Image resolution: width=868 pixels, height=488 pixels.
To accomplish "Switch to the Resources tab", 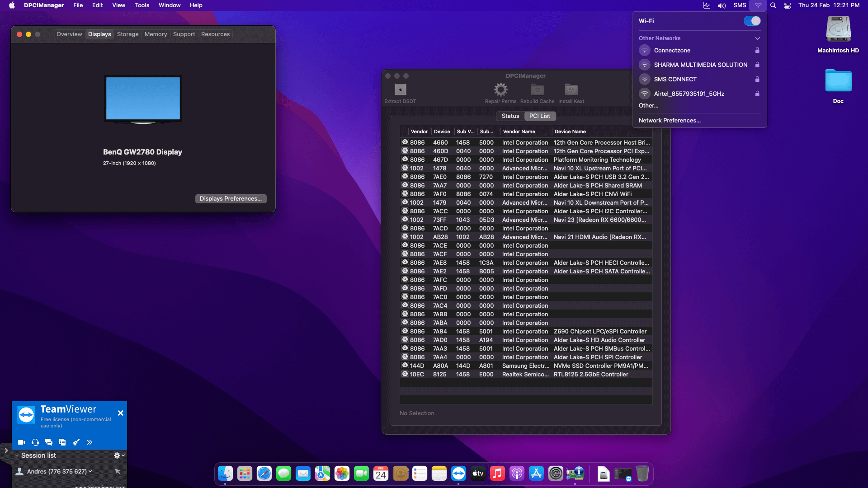I will coord(215,34).
